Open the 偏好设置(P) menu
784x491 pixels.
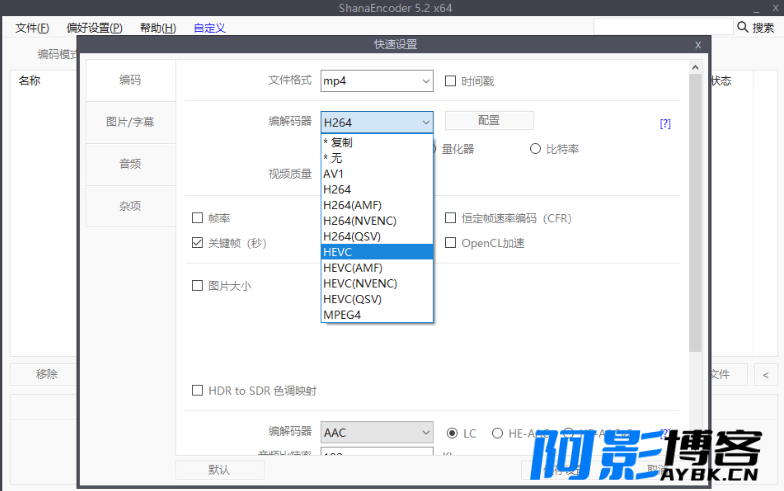tap(94, 28)
